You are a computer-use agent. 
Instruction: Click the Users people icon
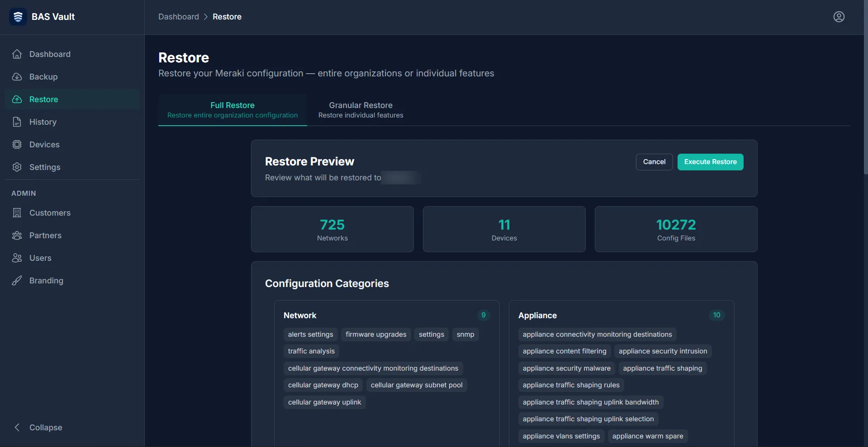click(17, 258)
